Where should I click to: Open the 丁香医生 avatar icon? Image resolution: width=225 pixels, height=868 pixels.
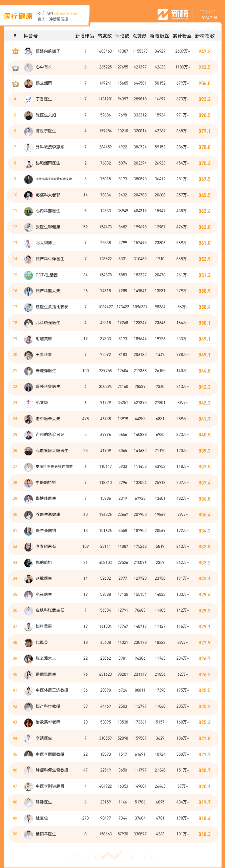[28, 99]
